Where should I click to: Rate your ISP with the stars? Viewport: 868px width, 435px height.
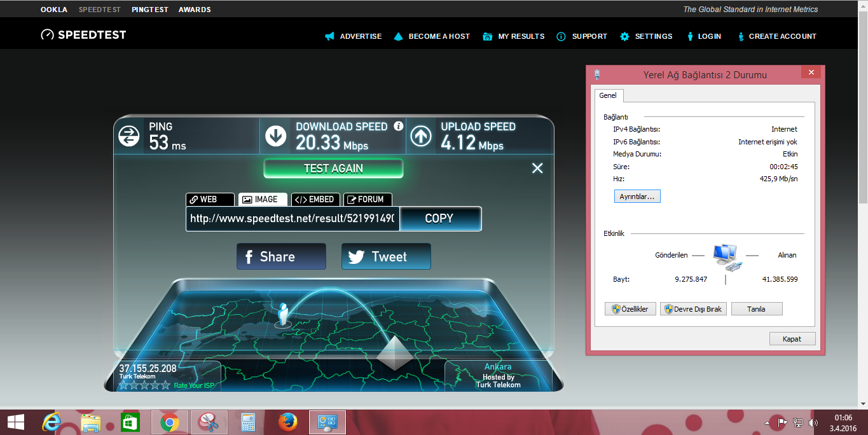coord(145,385)
